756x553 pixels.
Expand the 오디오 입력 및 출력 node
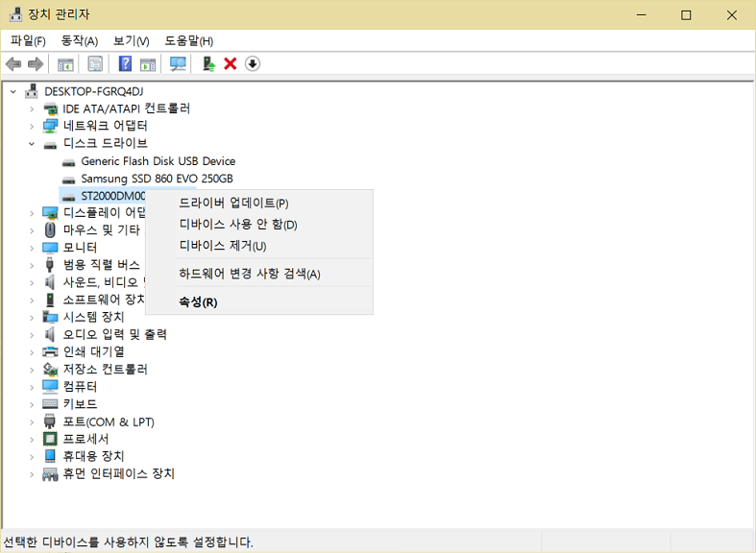[x=32, y=335]
